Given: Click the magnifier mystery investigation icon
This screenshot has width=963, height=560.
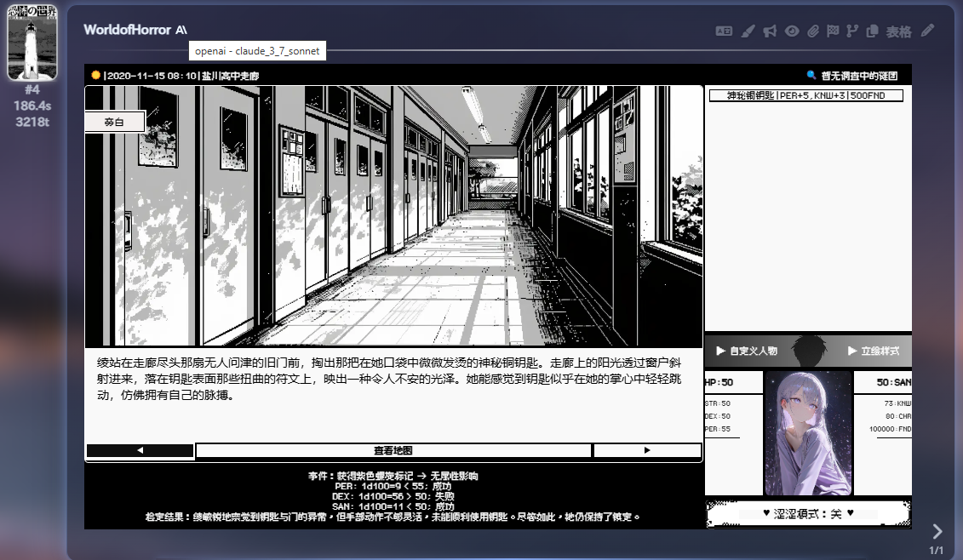Looking at the screenshot, I should [811, 75].
